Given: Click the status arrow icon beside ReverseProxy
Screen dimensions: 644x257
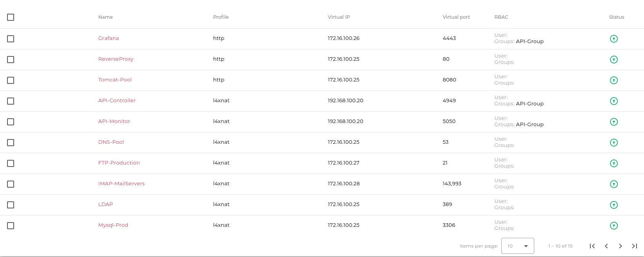Looking at the screenshot, I should pyautogui.click(x=614, y=60).
